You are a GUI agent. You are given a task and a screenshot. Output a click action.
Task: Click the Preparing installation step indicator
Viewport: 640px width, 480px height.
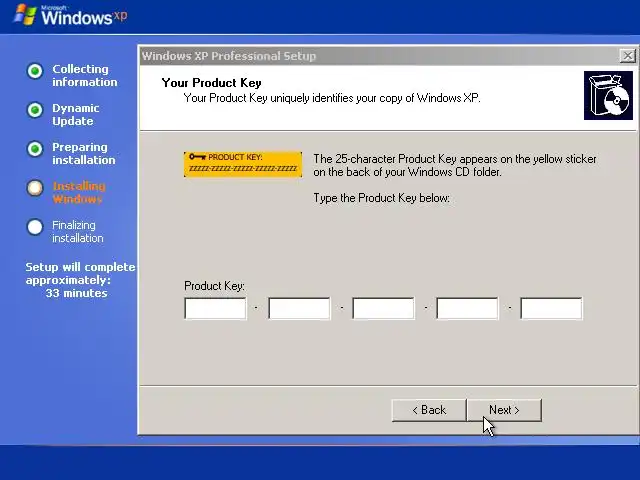pos(35,149)
